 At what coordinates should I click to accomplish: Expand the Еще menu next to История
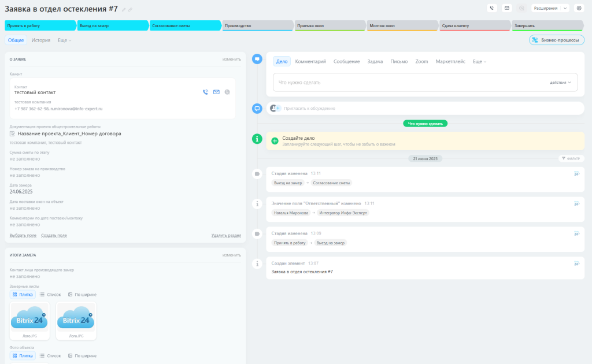tap(65, 40)
